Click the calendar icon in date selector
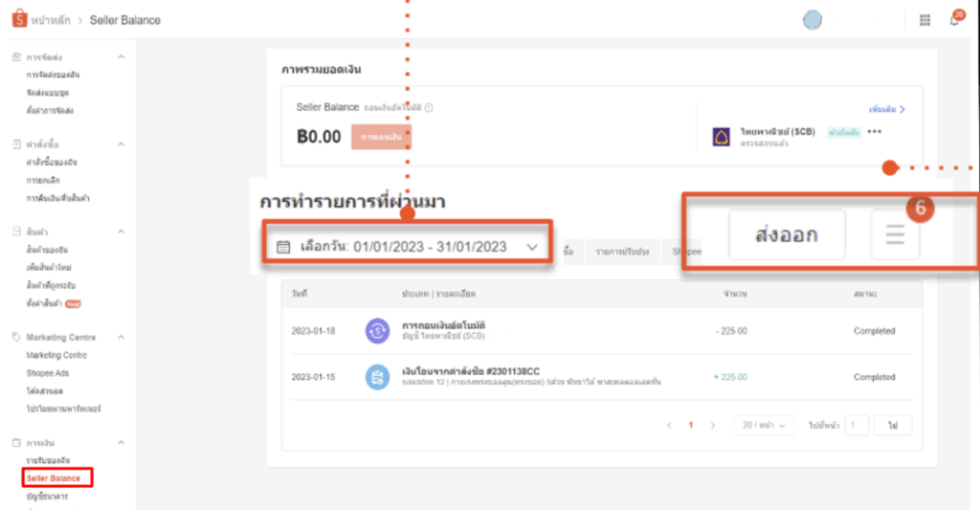The width and height of the screenshot is (980, 510). click(x=283, y=247)
